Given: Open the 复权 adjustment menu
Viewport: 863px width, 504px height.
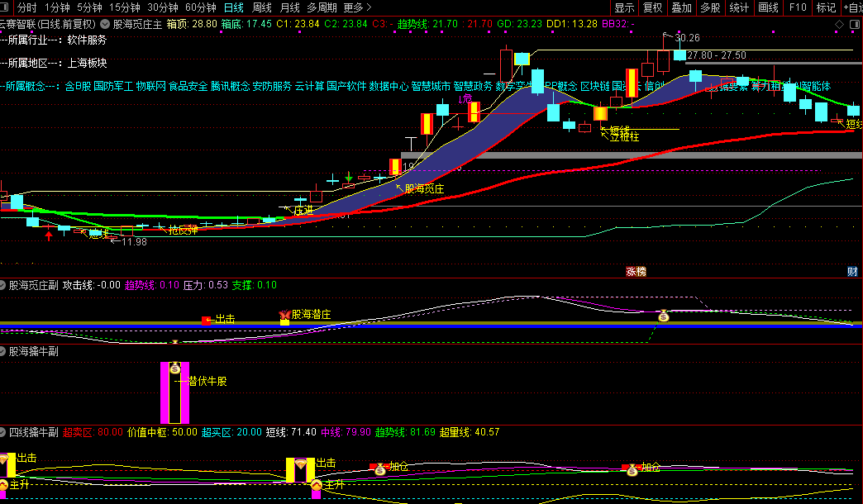Looking at the screenshot, I should pos(653,7).
